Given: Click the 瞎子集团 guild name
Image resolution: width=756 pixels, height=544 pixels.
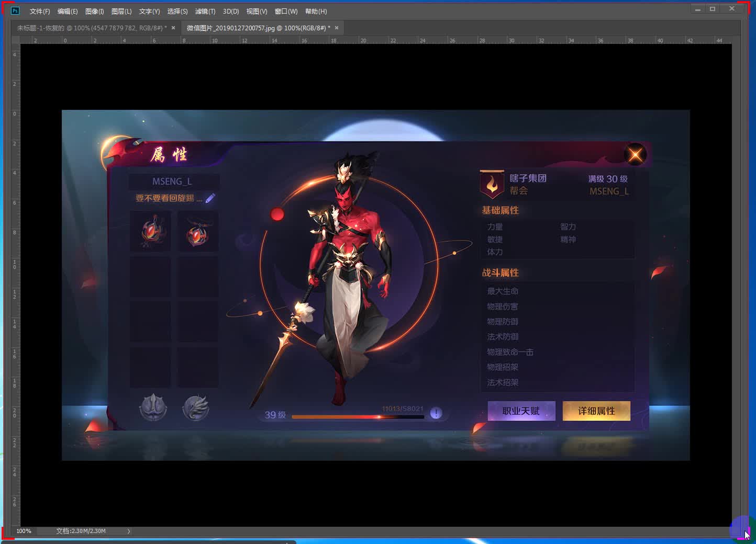Looking at the screenshot, I should [x=528, y=178].
